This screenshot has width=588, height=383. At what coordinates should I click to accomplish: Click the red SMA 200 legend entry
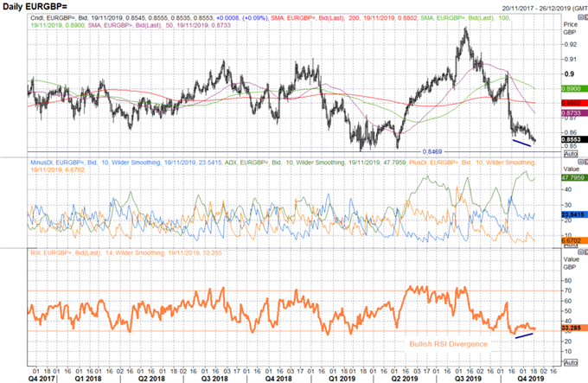[x=344, y=18]
